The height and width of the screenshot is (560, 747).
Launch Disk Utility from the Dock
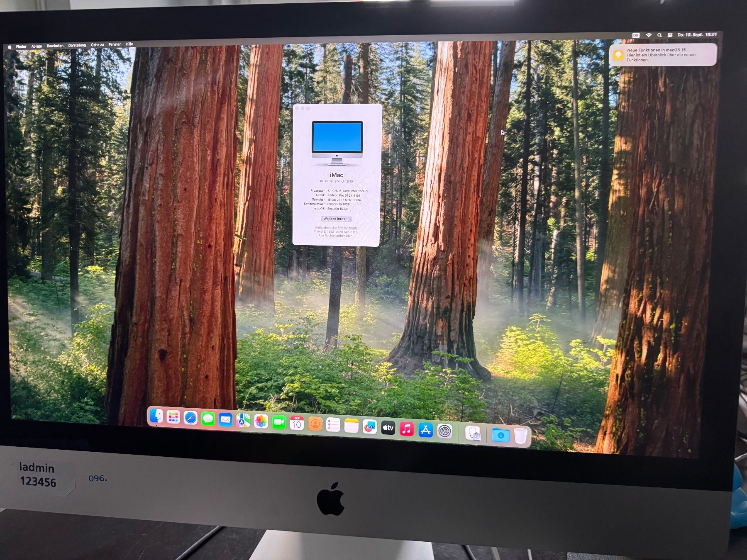473,433
